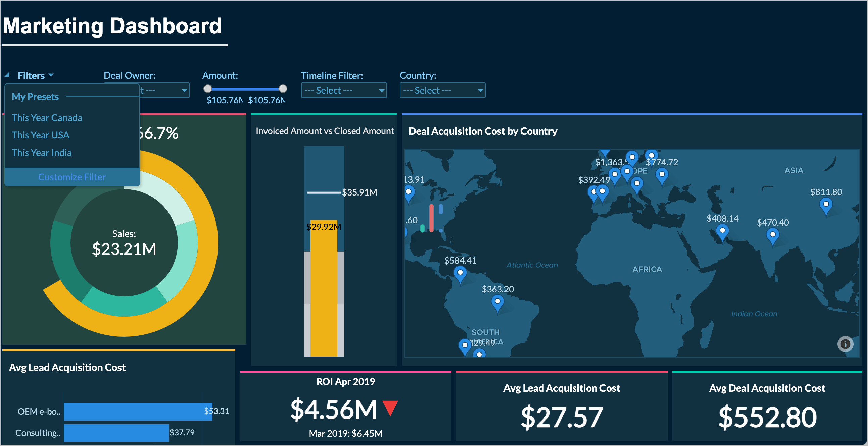Click the collapse triangle left of Filters
The height and width of the screenshot is (446, 868).
(x=7, y=75)
